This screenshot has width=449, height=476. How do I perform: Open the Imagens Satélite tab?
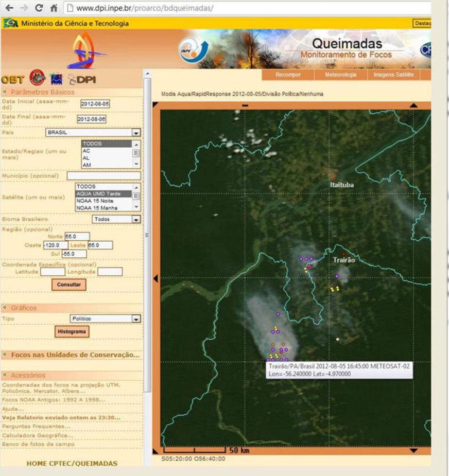click(x=394, y=75)
